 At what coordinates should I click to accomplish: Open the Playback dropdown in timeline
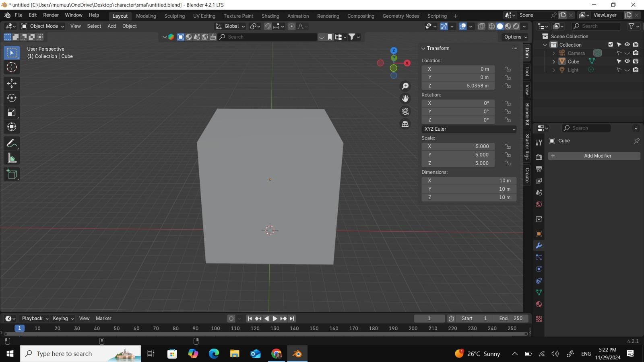(x=35, y=318)
